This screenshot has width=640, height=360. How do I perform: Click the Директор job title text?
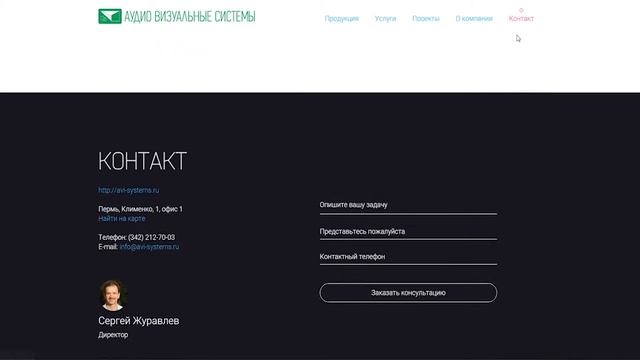tap(113, 335)
